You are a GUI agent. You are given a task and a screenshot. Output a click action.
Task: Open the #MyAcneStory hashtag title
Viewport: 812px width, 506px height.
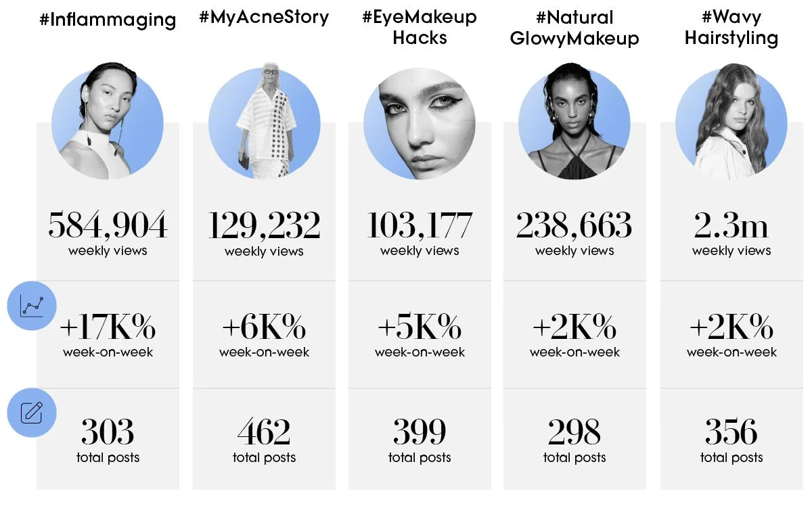point(264,18)
